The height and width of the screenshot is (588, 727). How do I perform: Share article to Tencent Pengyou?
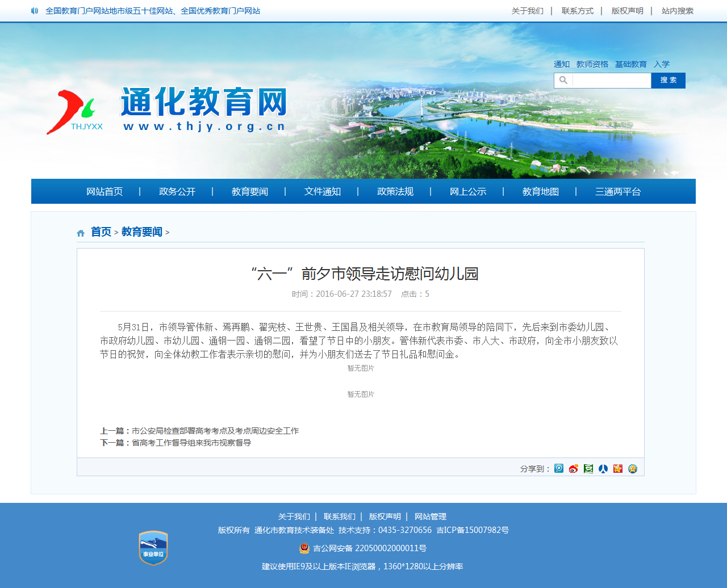[x=559, y=468]
